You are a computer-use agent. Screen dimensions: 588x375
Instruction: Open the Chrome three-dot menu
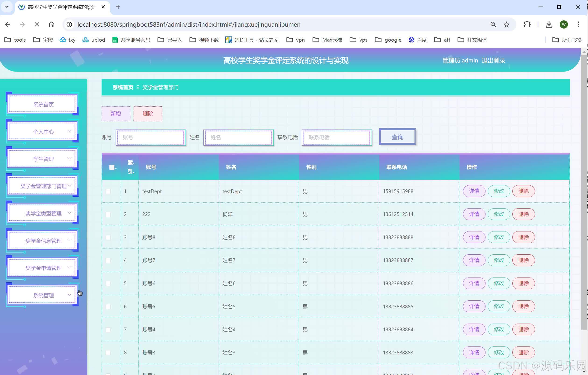(x=578, y=25)
